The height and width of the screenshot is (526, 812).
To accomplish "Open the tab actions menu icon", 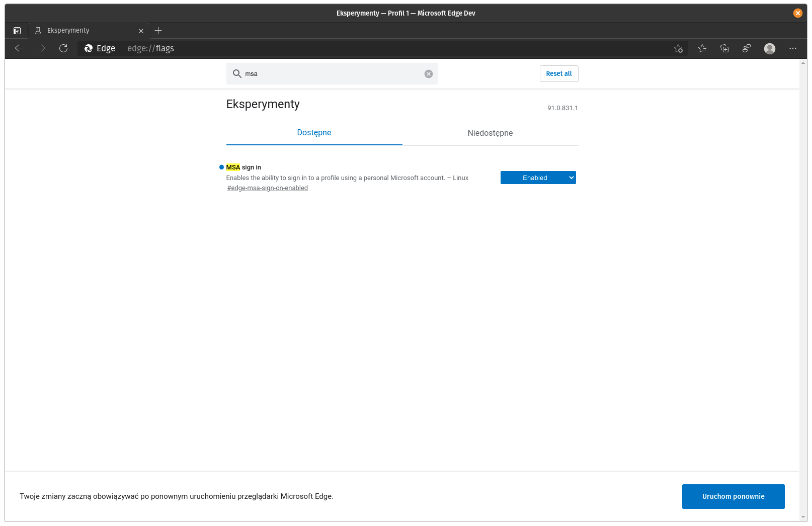I will 17,31.
